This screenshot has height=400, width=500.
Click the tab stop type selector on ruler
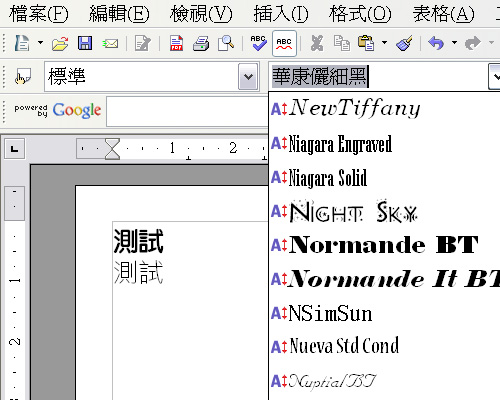(14, 149)
